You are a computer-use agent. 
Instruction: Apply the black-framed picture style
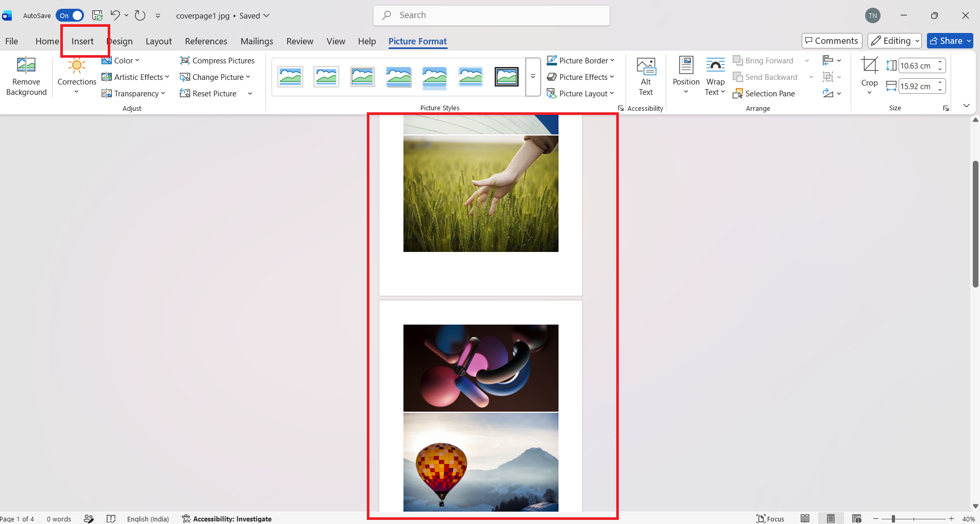click(506, 77)
